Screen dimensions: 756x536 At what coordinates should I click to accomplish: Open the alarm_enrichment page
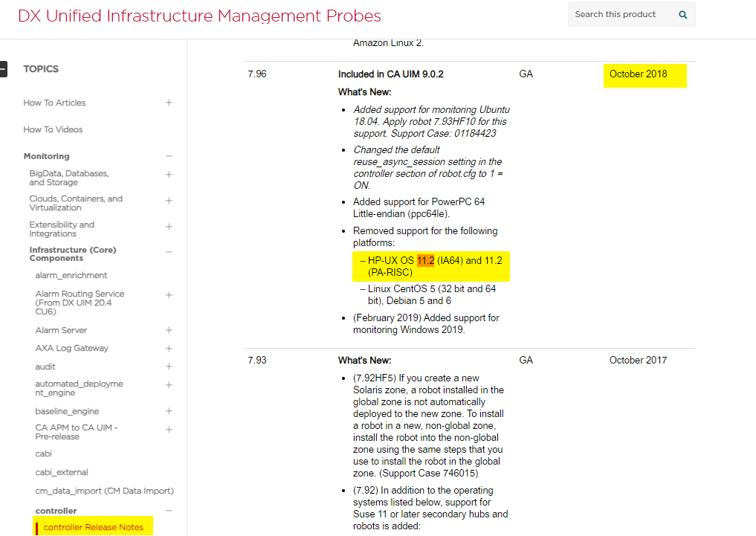click(71, 275)
